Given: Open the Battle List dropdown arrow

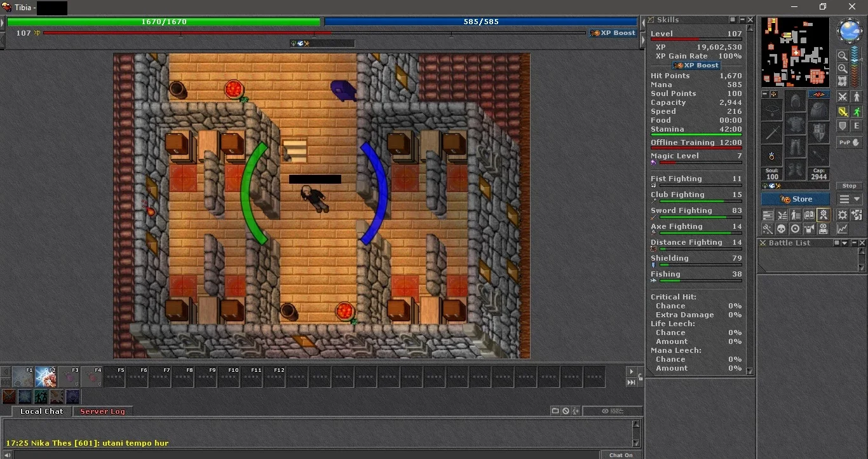Looking at the screenshot, I should [x=844, y=243].
